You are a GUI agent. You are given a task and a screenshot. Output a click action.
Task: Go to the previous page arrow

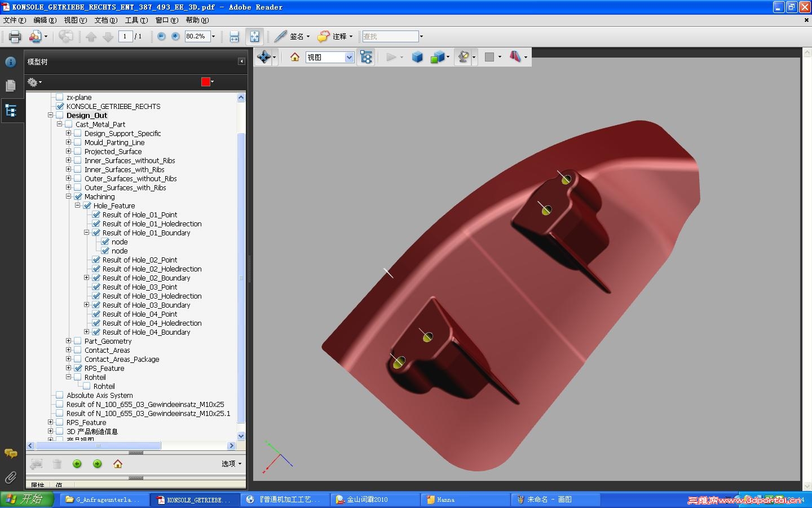(x=91, y=37)
